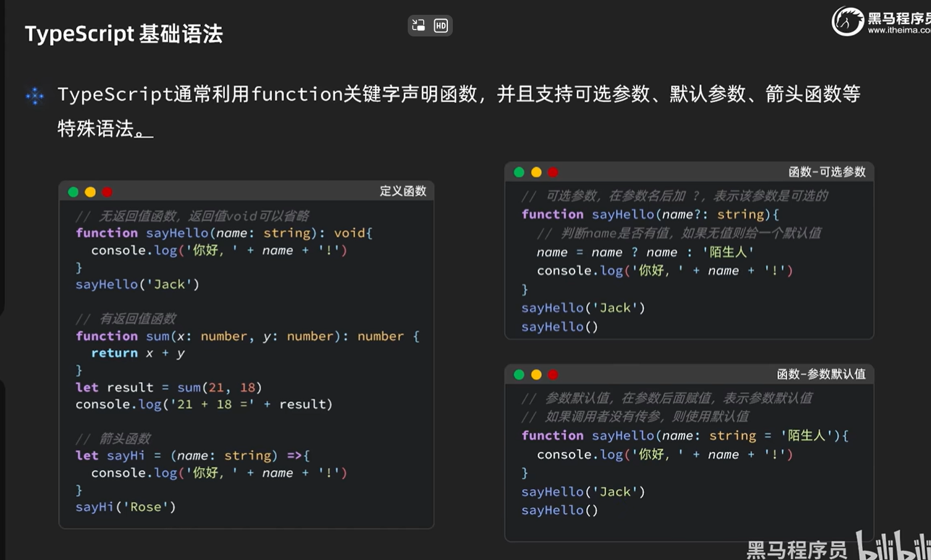This screenshot has height=560, width=931.
Task: Click the bilibili watermark logo
Action: tap(893, 545)
